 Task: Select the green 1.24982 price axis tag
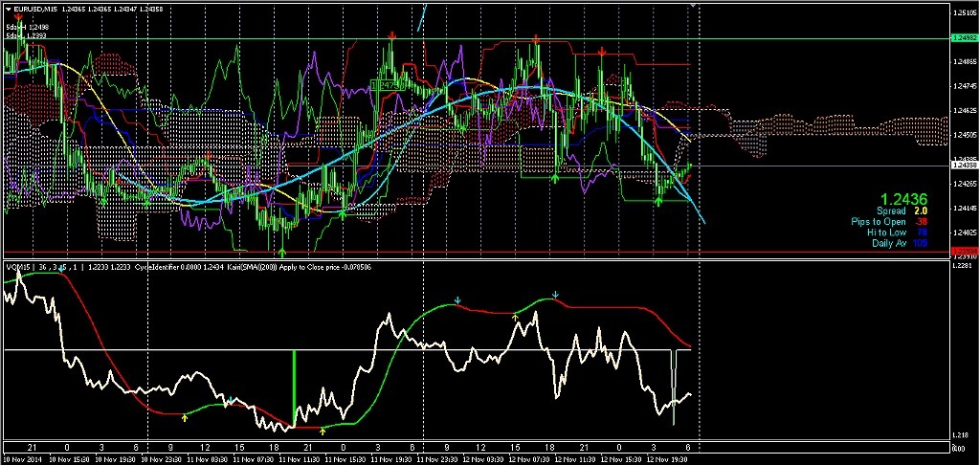coord(964,37)
